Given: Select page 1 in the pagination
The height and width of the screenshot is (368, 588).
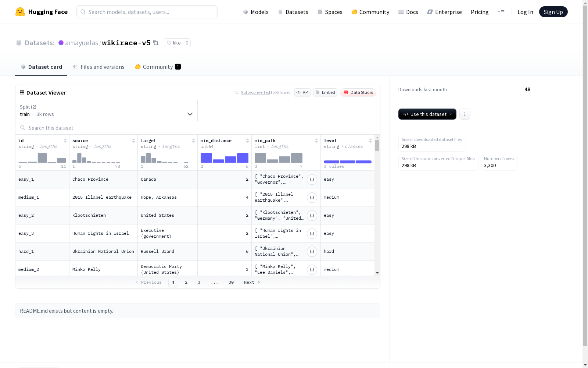Looking at the screenshot, I should click(x=173, y=282).
